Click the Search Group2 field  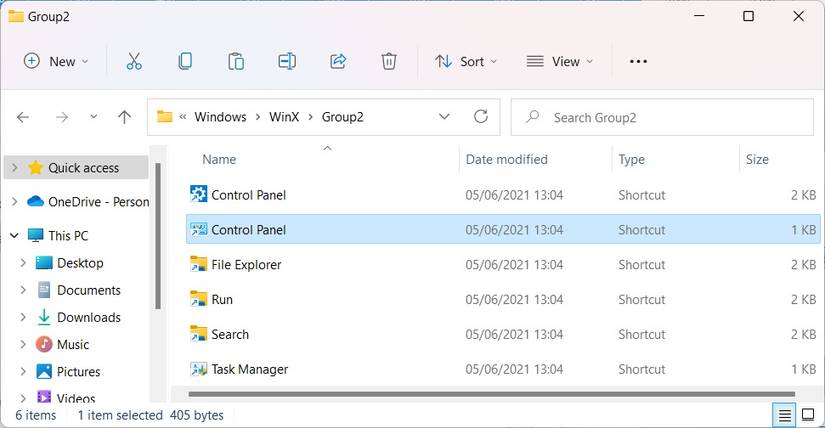662,117
